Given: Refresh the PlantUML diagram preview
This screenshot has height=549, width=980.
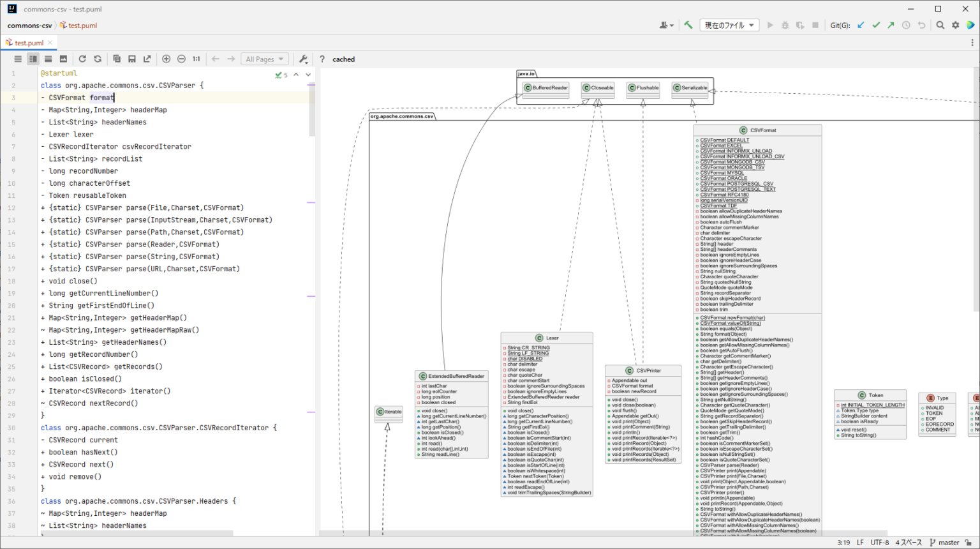Looking at the screenshot, I should (82, 59).
